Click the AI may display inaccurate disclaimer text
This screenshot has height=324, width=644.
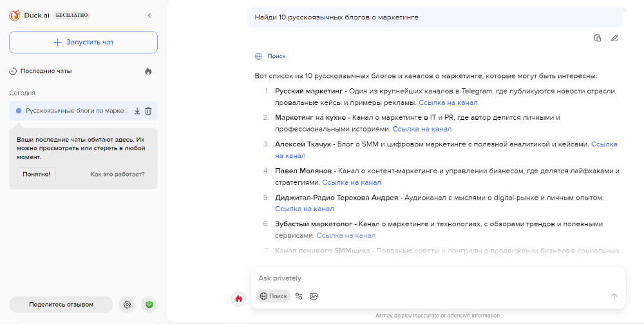(438, 316)
